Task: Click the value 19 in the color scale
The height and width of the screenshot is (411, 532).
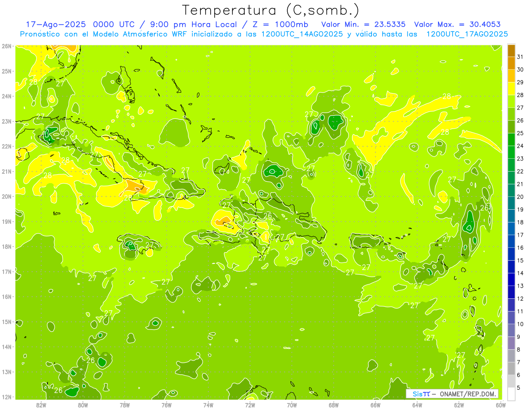Action: pos(520,210)
